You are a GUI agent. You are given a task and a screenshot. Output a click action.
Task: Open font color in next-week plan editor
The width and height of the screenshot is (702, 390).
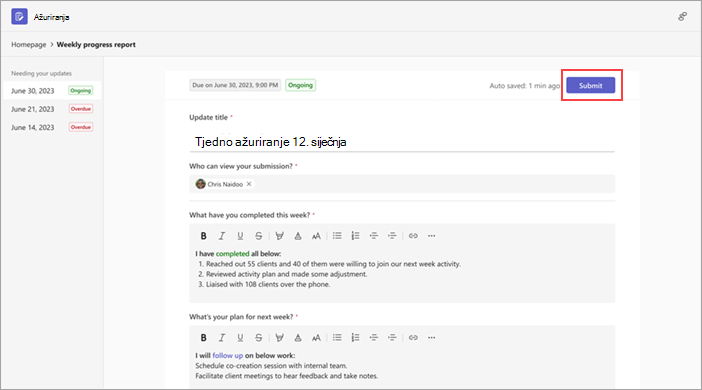tap(298, 338)
